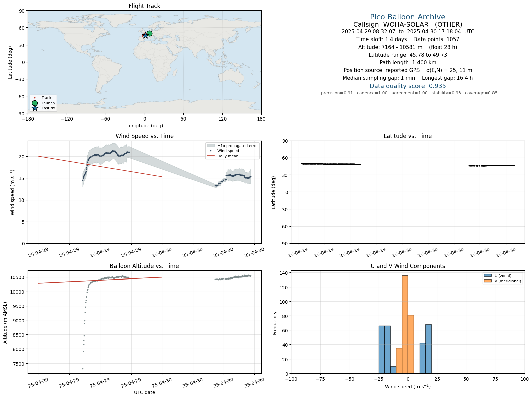Select the Track dot in the map legend
The height and width of the screenshot is (398, 532).
click(35, 98)
